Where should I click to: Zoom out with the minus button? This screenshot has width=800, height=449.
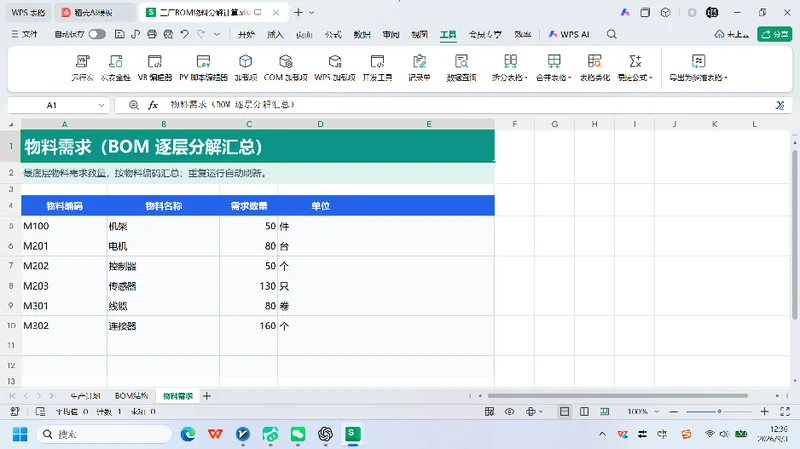click(673, 411)
